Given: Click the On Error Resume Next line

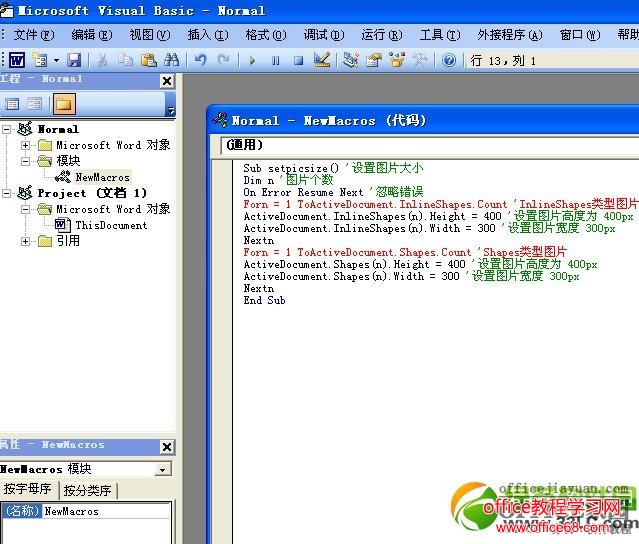Looking at the screenshot, I should [x=333, y=192].
